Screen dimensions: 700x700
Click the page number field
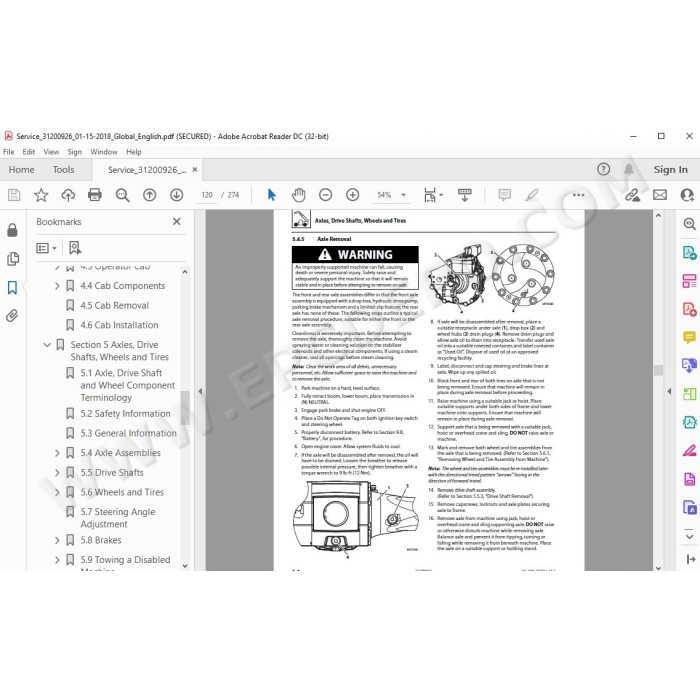pyautogui.click(x=207, y=195)
